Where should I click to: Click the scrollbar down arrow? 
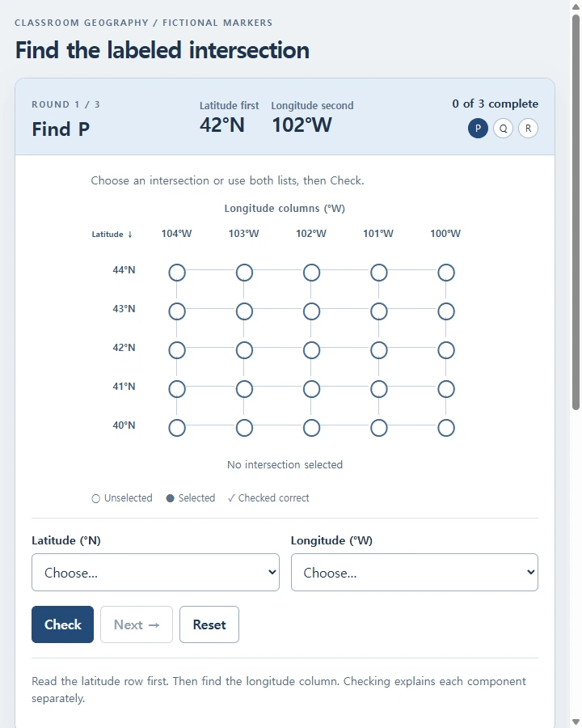pos(576,722)
